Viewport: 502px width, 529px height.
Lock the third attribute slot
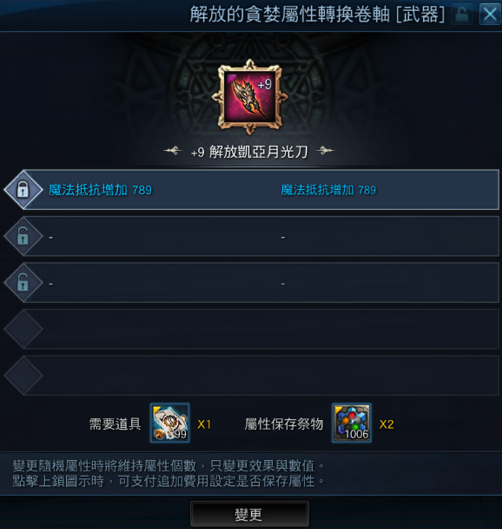click(23, 282)
